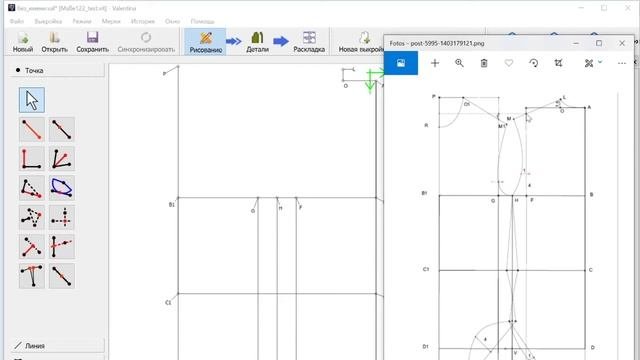The image size is (640, 360).
Task: Select the point intersect line and axis tool
Action: click(62, 247)
